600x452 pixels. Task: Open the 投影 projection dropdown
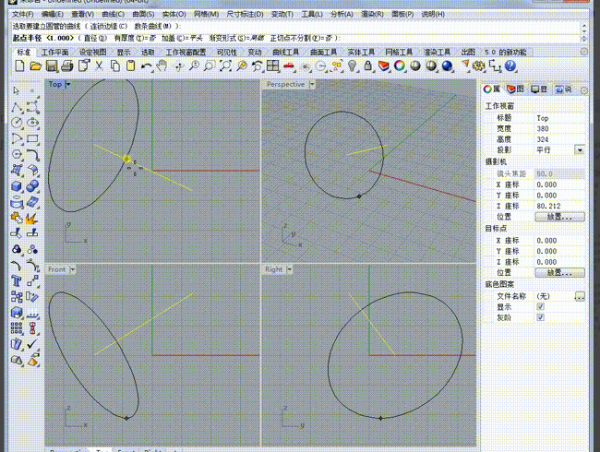pos(579,149)
